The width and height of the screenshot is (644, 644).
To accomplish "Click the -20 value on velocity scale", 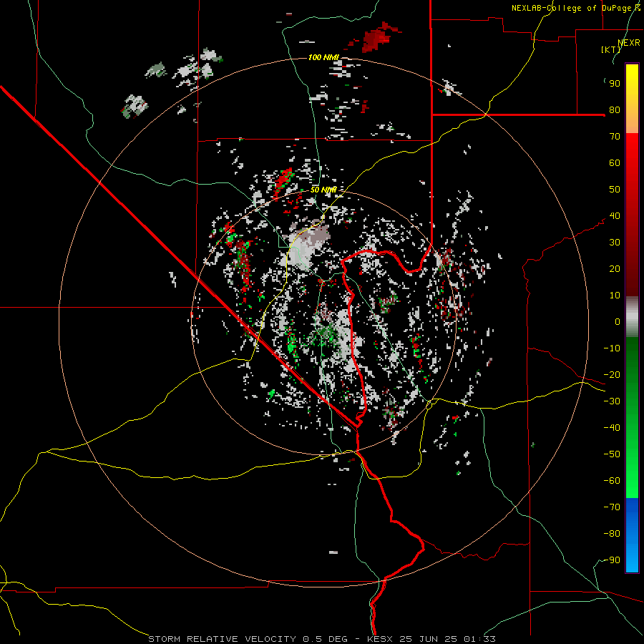I will pyautogui.click(x=612, y=375).
